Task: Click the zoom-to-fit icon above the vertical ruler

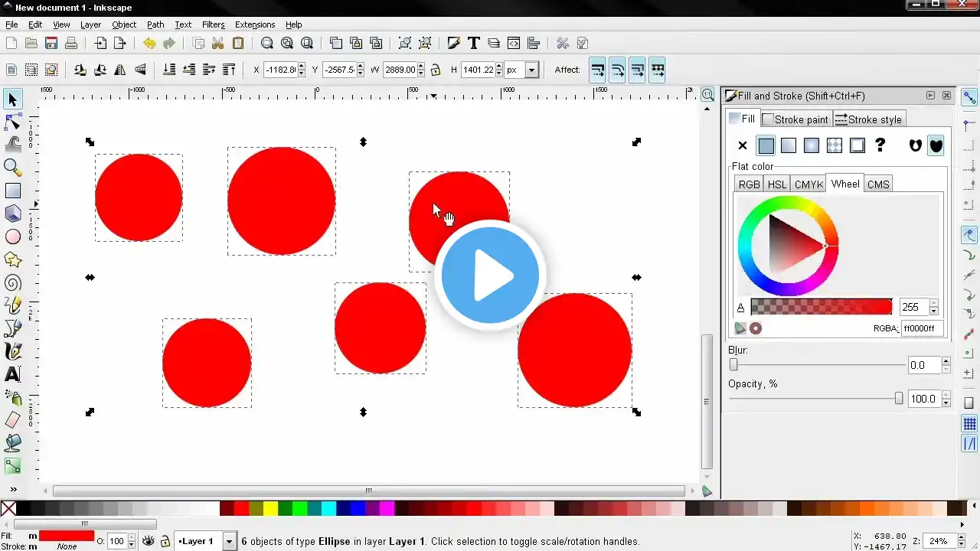Action: 708,95
